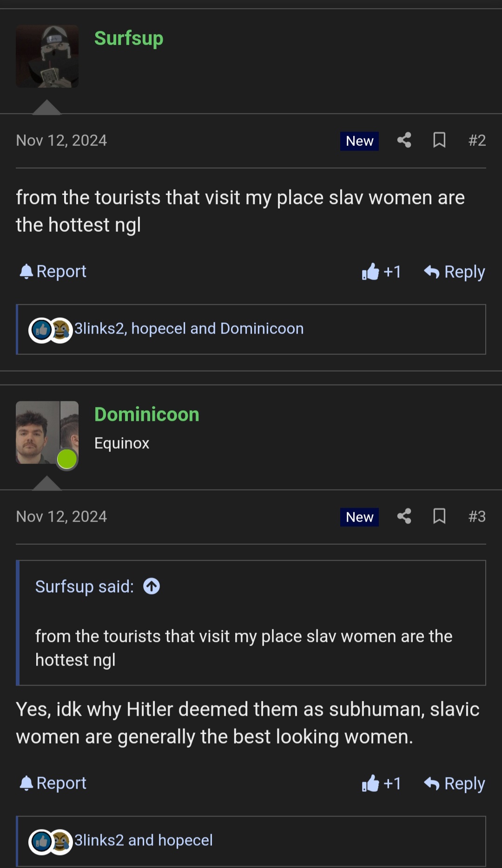502x868 pixels.
Task: Report Surfsup's post
Action: 53,272
